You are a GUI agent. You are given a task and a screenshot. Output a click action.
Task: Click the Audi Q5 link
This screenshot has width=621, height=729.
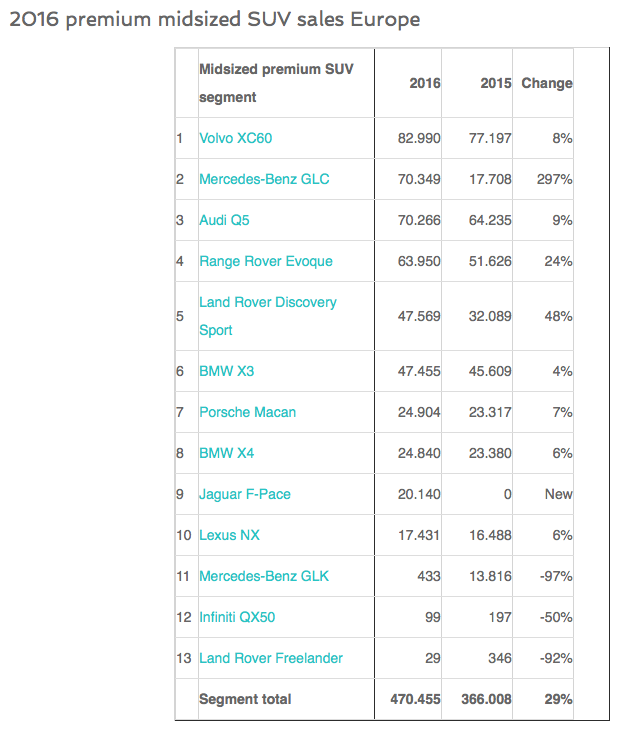click(x=224, y=220)
